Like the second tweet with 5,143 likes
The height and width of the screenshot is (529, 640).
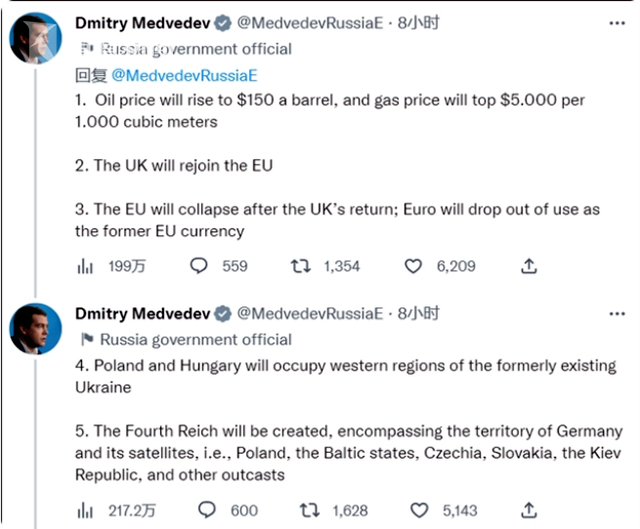419,510
